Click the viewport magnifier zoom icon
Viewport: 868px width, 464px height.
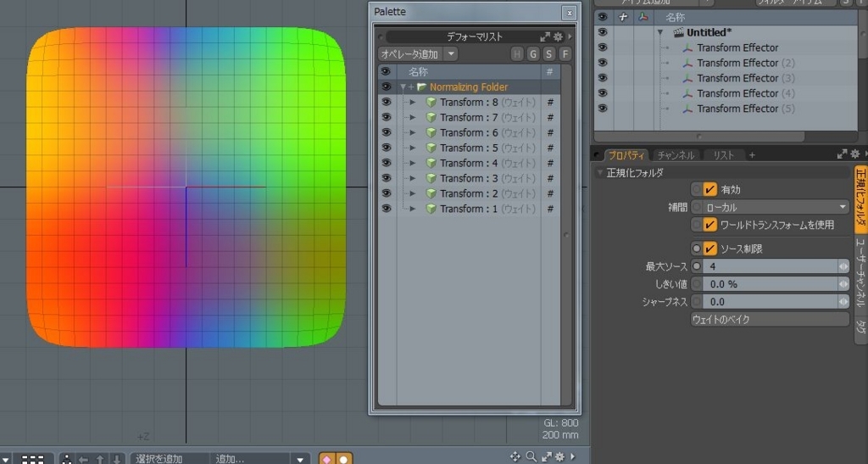531,456
